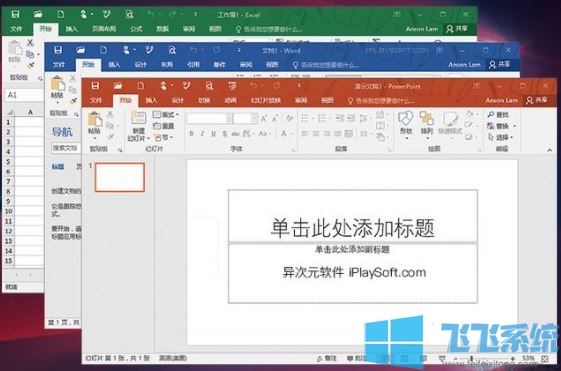Click the Share (共享) button in PowerPoint
The width and height of the screenshot is (561, 371).
tap(537, 101)
